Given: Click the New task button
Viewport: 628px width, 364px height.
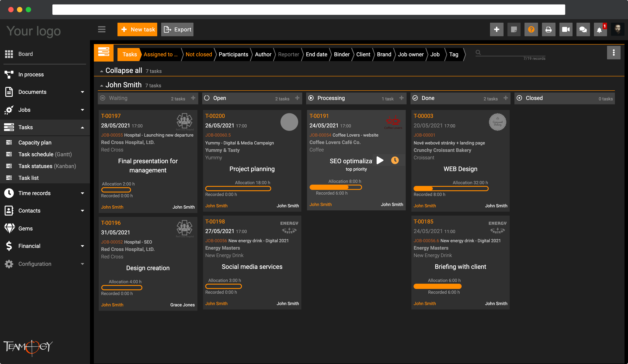Looking at the screenshot, I should 137,29.
